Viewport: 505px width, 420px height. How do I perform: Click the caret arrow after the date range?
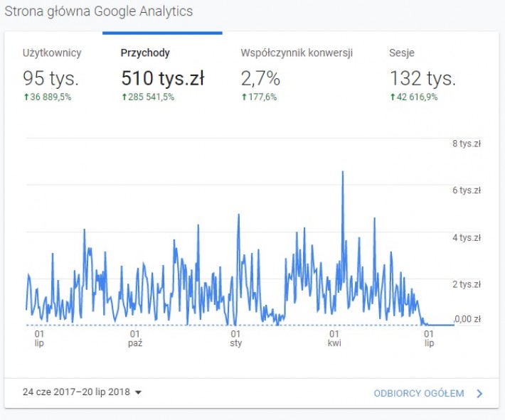pos(139,392)
